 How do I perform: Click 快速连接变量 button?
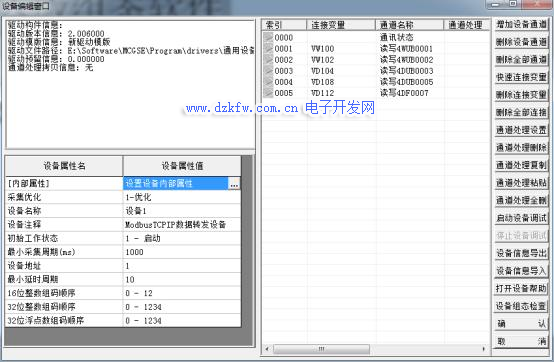pos(521,77)
